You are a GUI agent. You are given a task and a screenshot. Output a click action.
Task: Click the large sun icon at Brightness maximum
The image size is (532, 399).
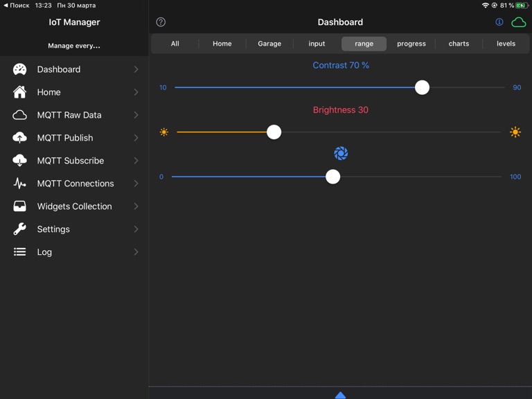point(515,132)
